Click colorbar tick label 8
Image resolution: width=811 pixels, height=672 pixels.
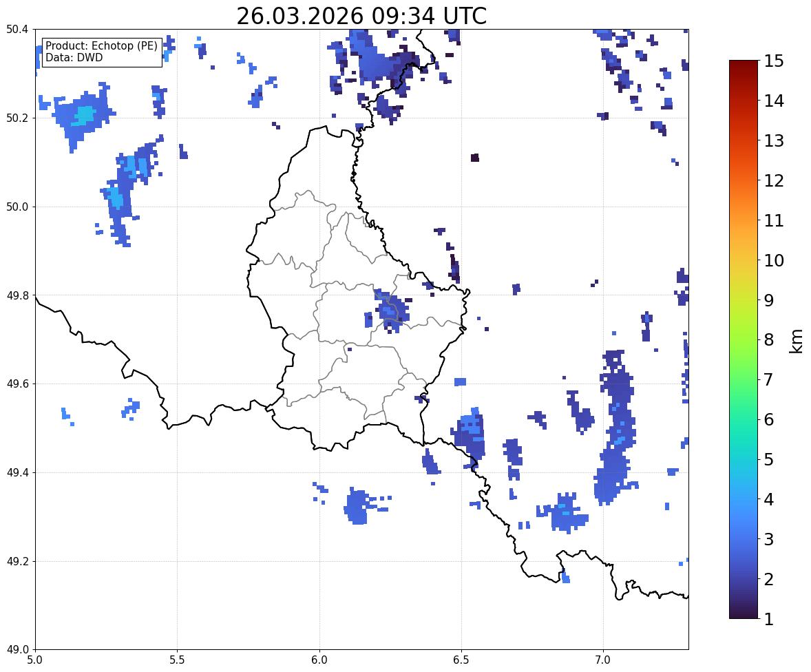tap(769, 340)
